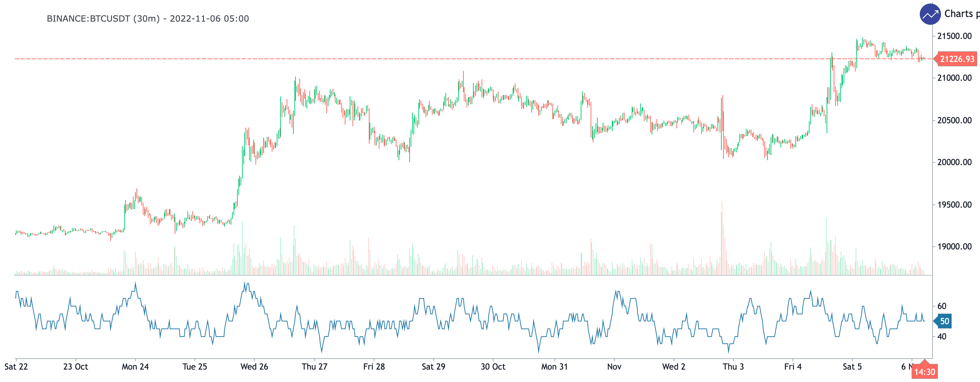Click the RSI 60 level label
Image resolution: width=980 pixels, height=382 pixels.
tap(942, 306)
